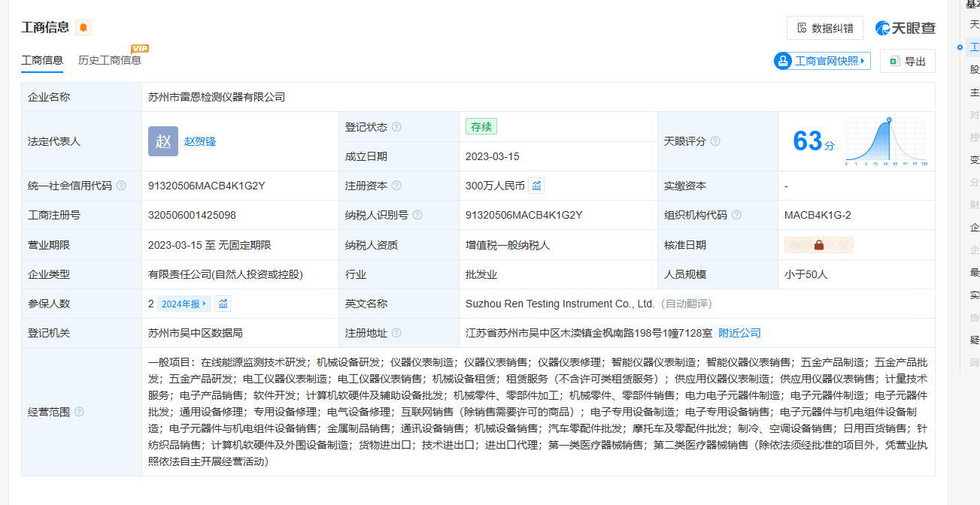Click the chart icon beside 300万人民币
Image resolution: width=980 pixels, height=505 pixels.
(536, 186)
